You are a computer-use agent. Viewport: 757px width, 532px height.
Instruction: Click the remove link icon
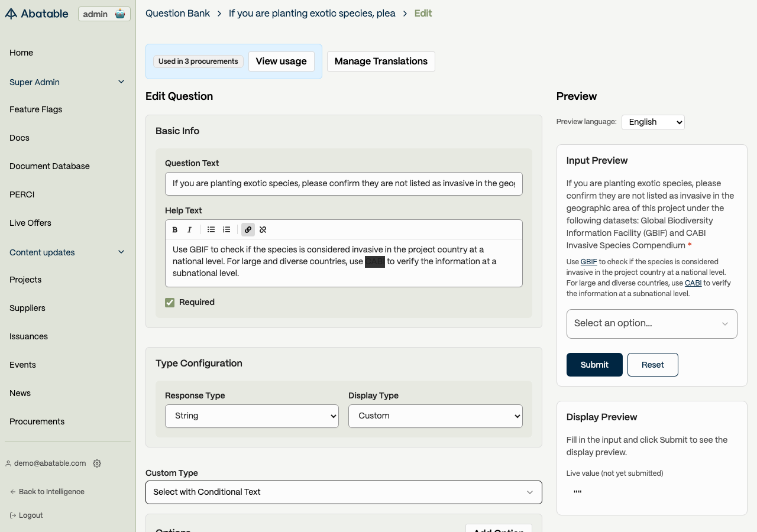coord(263,230)
